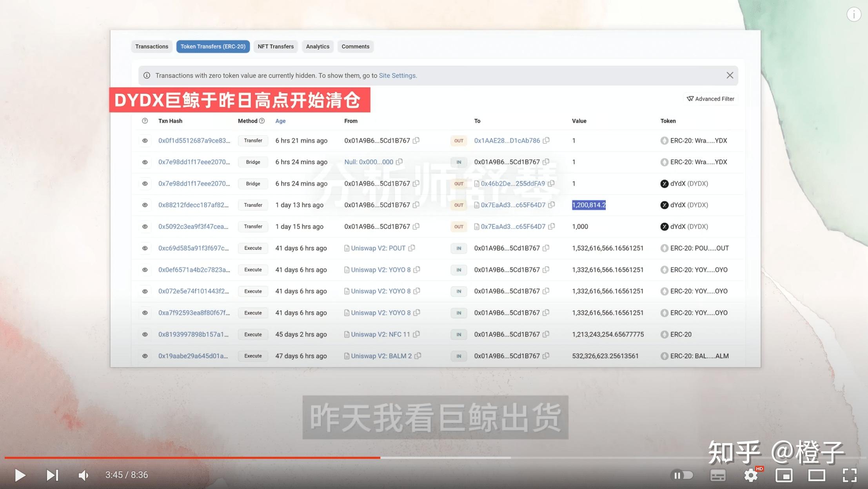The height and width of the screenshot is (489, 868).
Task: Open Site Settings link
Action: point(397,75)
